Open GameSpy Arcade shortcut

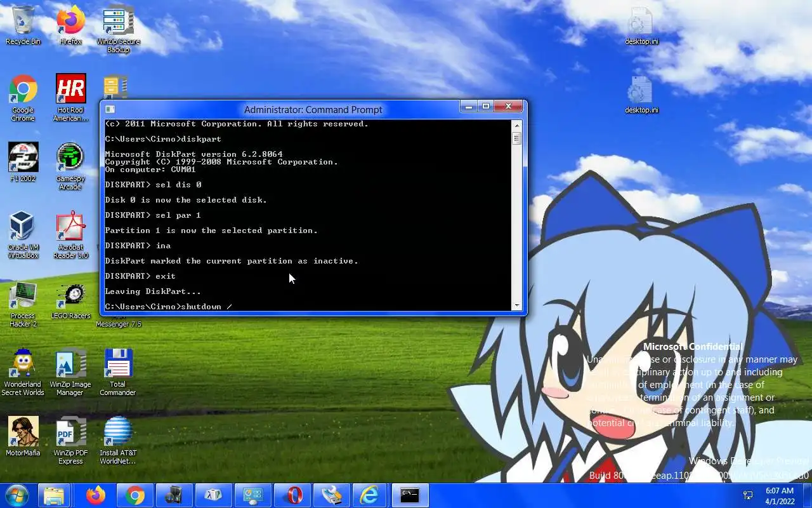(x=70, y=166)
